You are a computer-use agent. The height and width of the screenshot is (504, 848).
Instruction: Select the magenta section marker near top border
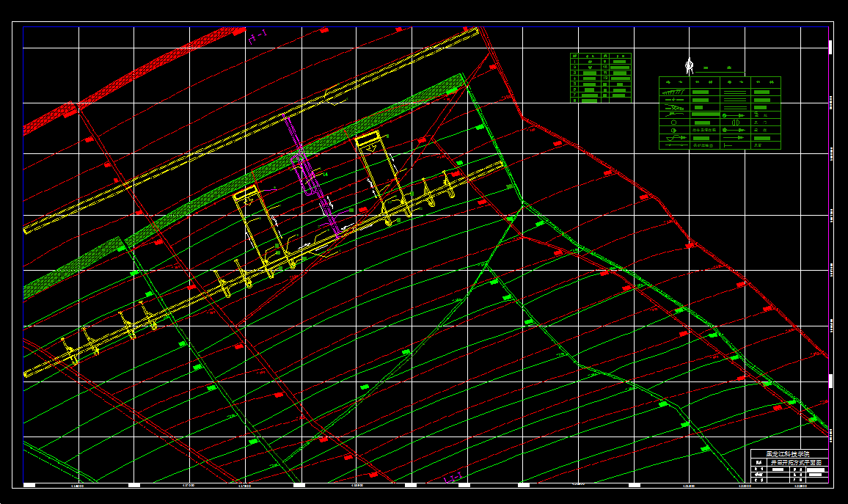(x=258, y=37)
